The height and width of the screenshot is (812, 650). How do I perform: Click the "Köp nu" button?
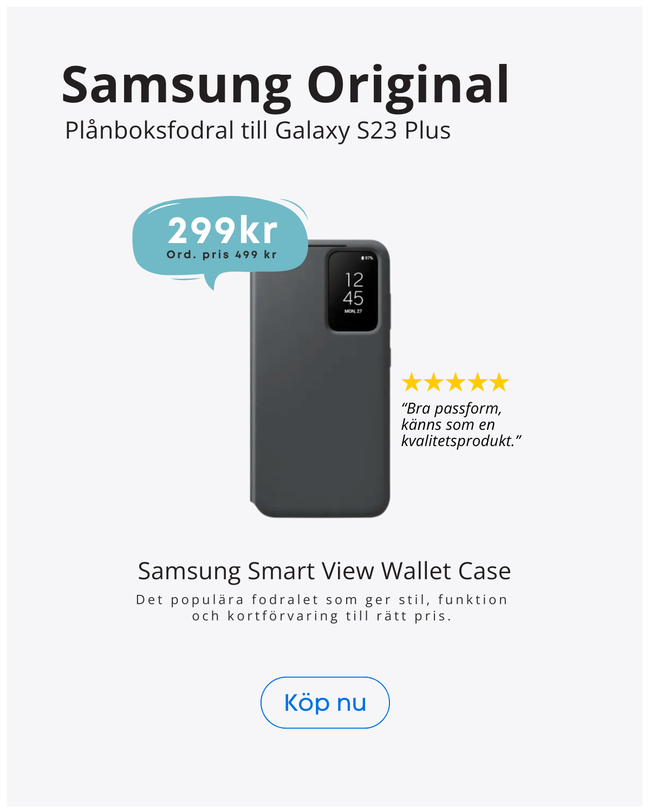(x=325, y=703)
